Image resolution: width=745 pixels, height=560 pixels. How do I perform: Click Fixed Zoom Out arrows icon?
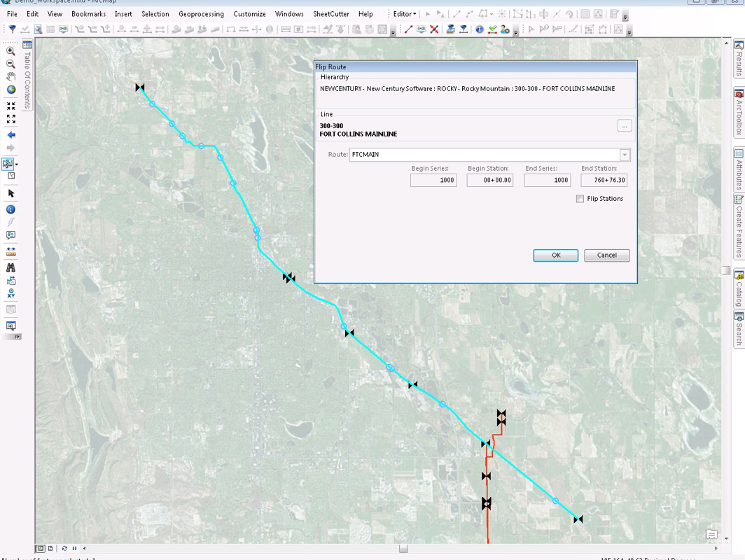click(11, 118)
